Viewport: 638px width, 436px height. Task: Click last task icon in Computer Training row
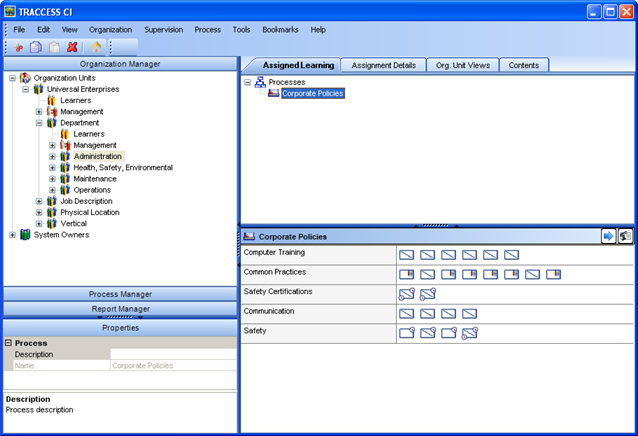[511, 255]
